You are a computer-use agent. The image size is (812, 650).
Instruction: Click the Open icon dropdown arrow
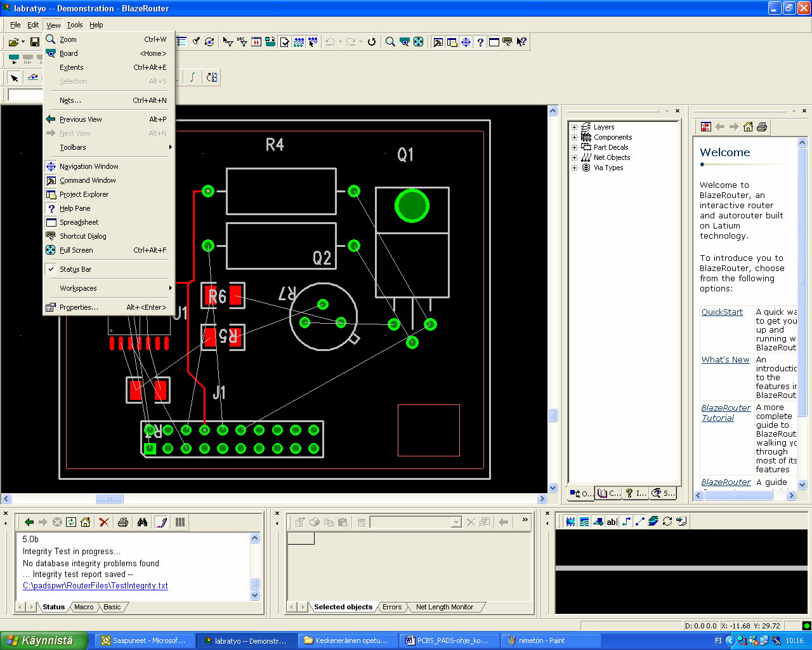click(23, 42)
